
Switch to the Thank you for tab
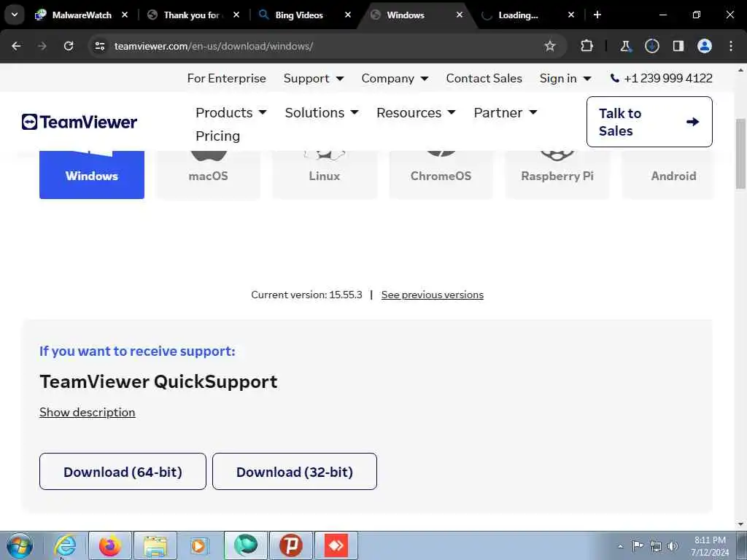coord(191,15)
